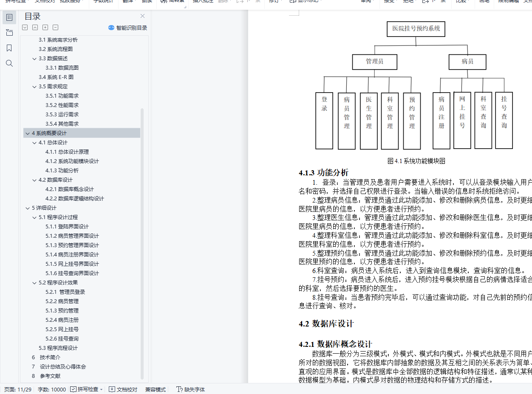This screenshot has width=532, height=394.
Task: Go to 7 设计总结及心得体会 heading
Action: tap(59, 367)
